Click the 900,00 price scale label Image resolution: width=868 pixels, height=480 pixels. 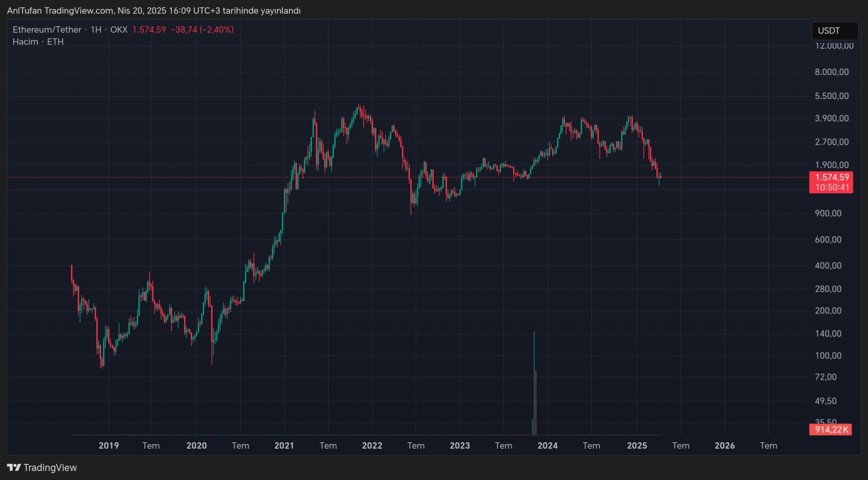(x=828, y=213)
